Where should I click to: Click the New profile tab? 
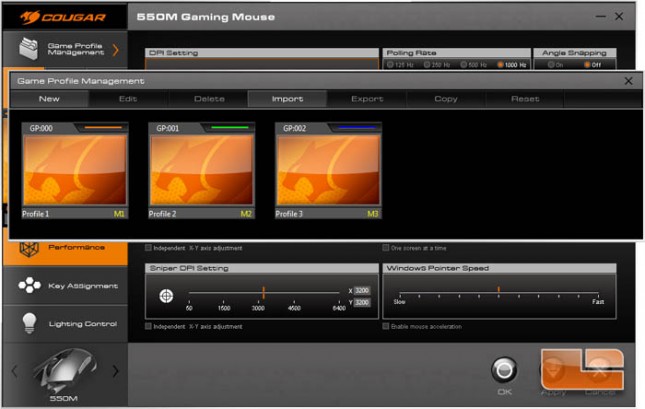[49, 99]
